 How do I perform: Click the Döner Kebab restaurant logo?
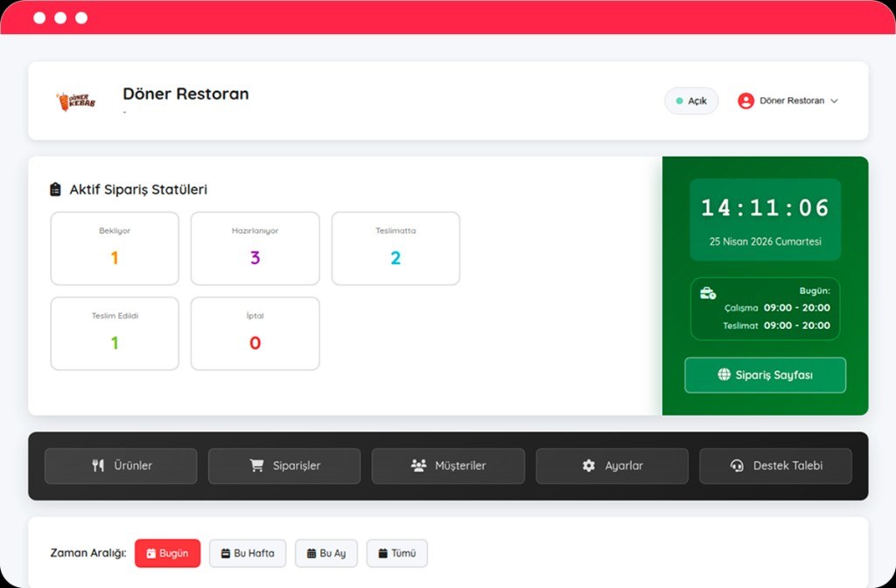point(76,101)
